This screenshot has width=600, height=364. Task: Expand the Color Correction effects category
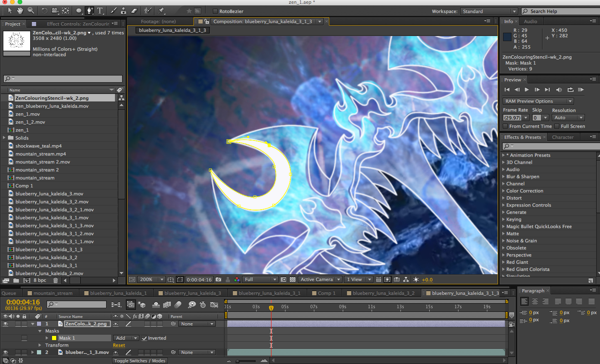(503, 191)
